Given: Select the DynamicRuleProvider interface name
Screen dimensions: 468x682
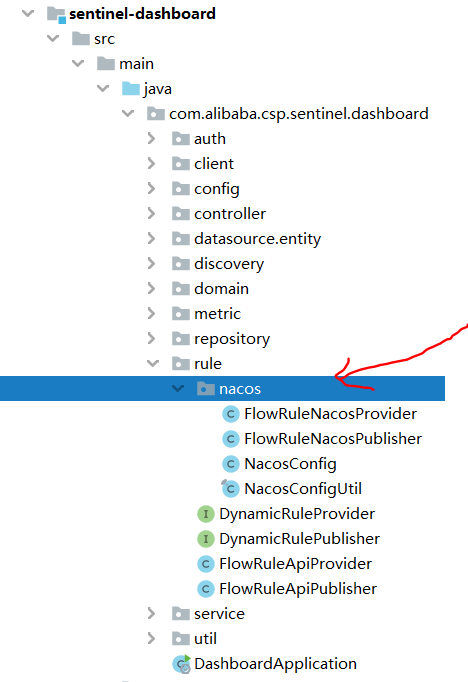Looking at the screenshot, I should pos(297,515).
